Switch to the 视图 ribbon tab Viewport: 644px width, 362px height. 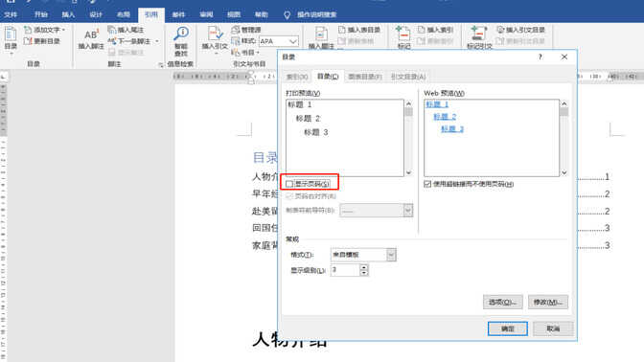(x=234, y=14)
